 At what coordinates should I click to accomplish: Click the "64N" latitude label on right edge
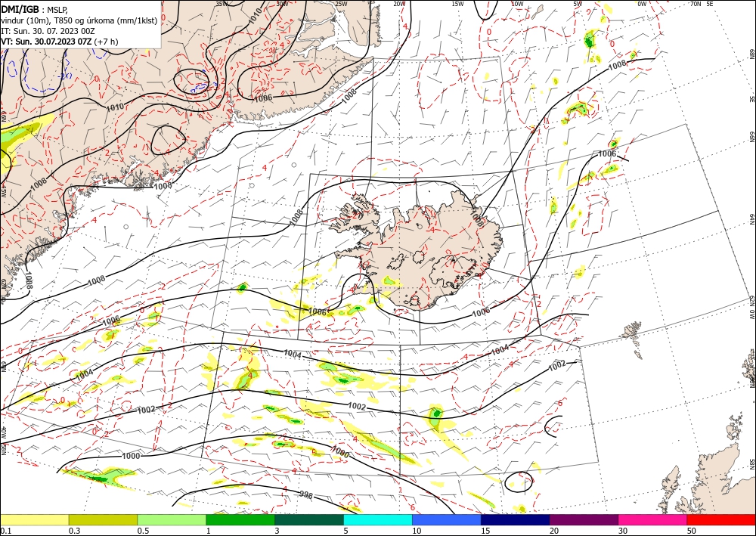(752, 219)
